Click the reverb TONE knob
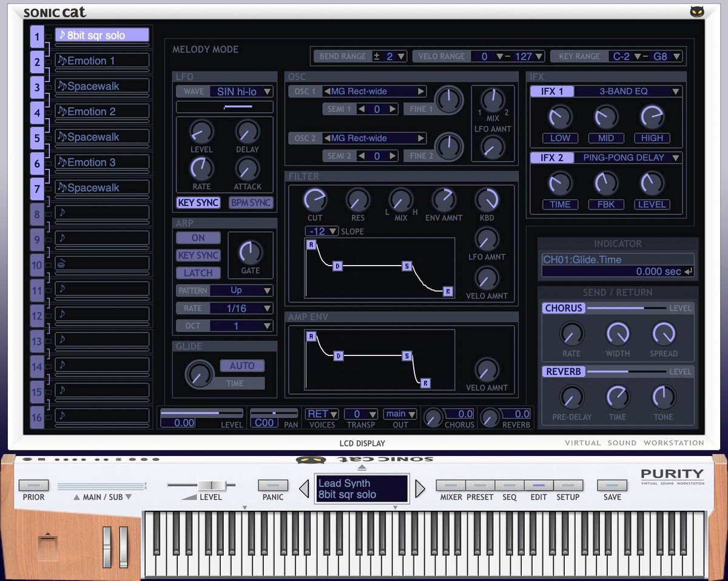Image resolution: width=728 pixels, height=581 pixels. pos(664,397)
